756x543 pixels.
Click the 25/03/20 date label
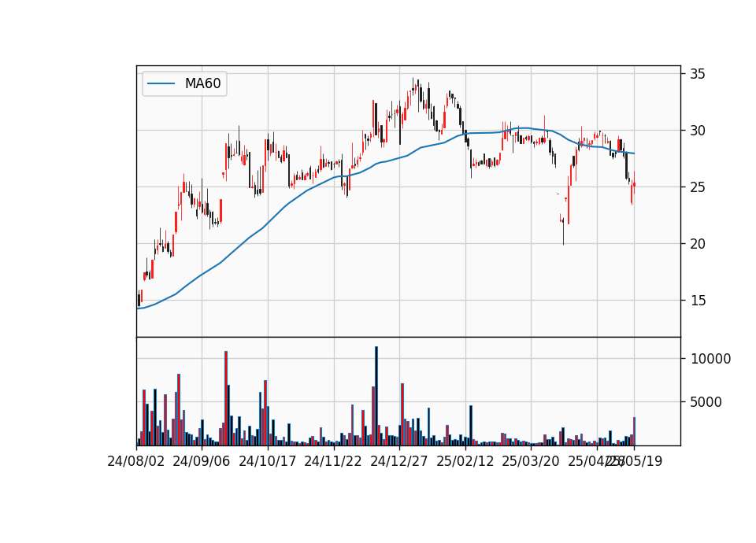pos(530,461)
